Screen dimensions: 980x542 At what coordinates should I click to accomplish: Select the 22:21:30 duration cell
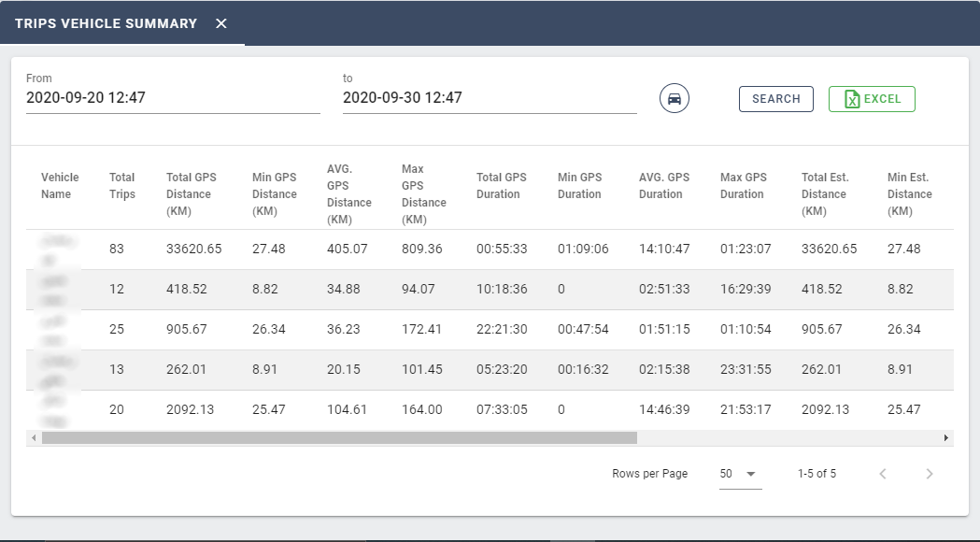pos(502,329)
